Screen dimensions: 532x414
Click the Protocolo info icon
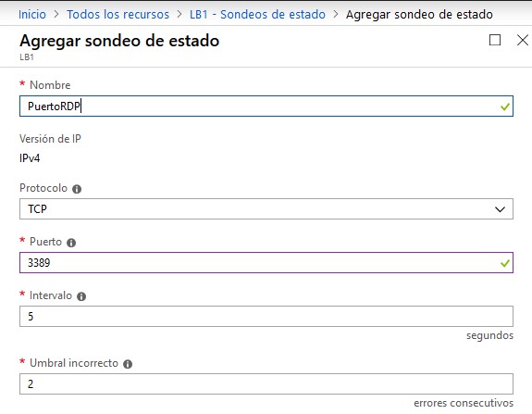[x=77, y=189]
